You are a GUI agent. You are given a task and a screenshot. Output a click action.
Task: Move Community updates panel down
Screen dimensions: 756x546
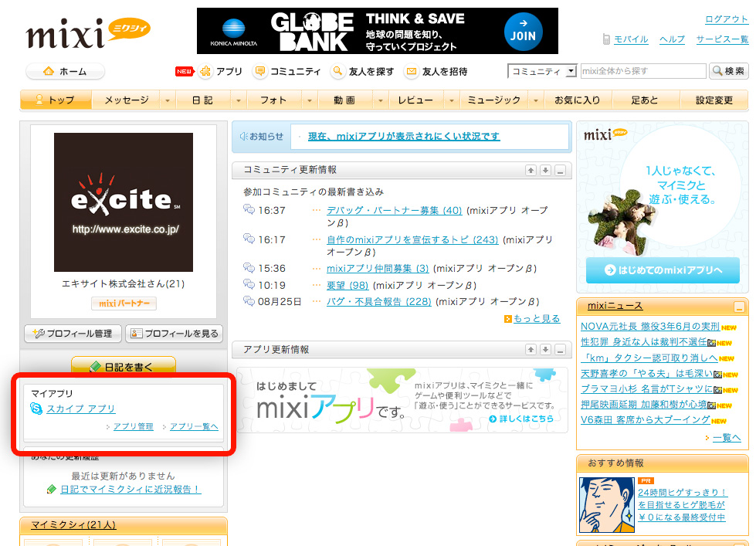click(x=545, y=170)
